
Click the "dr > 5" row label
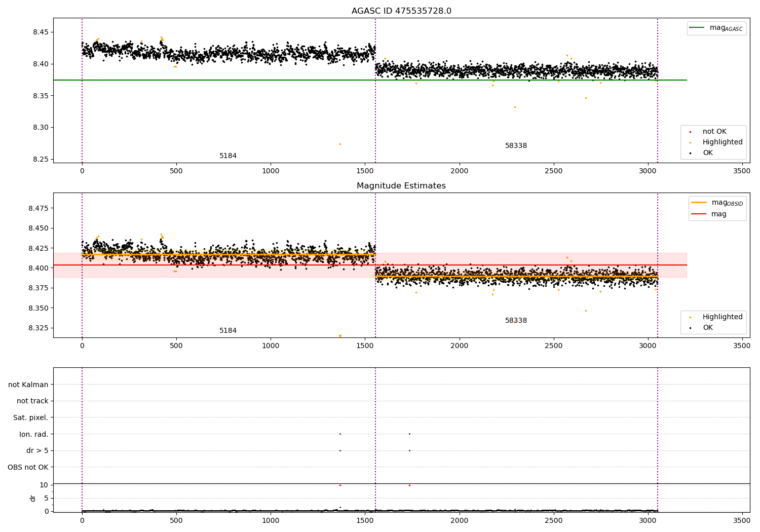37,451
